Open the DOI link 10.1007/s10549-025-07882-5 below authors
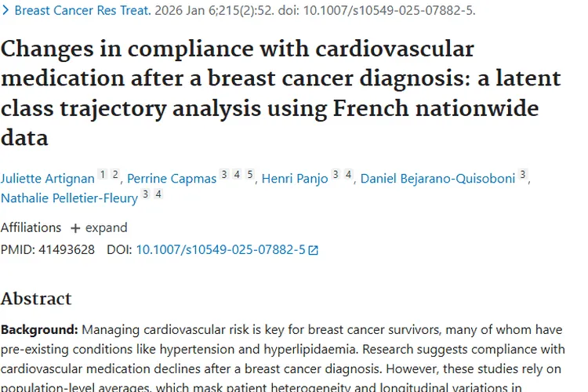 pos(220,250)
